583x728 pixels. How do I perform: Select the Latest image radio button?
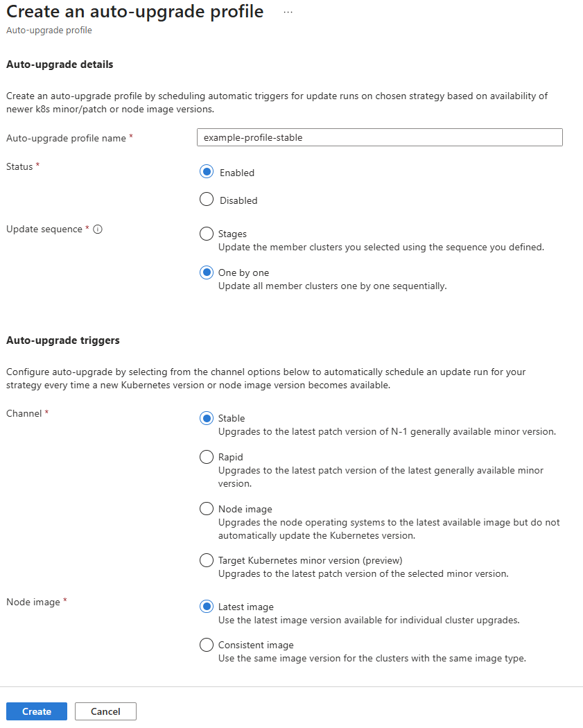click(207, 607)
